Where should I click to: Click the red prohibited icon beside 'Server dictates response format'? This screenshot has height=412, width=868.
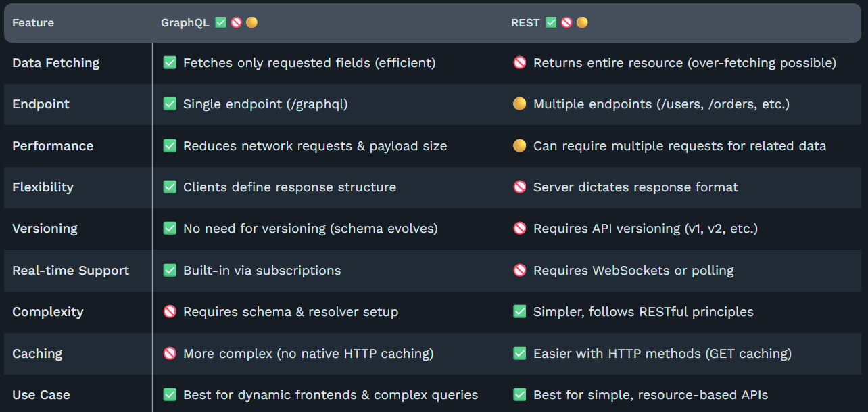point(519,187)
